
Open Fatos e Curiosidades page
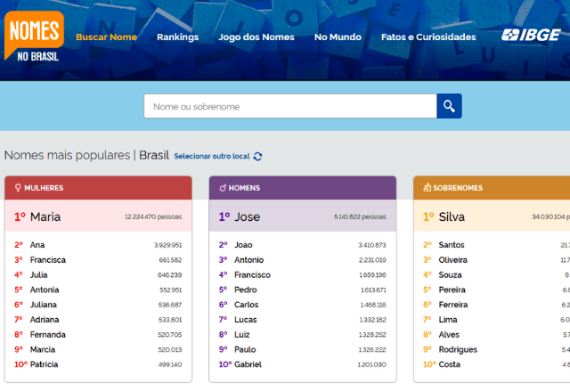pos(427,37)
